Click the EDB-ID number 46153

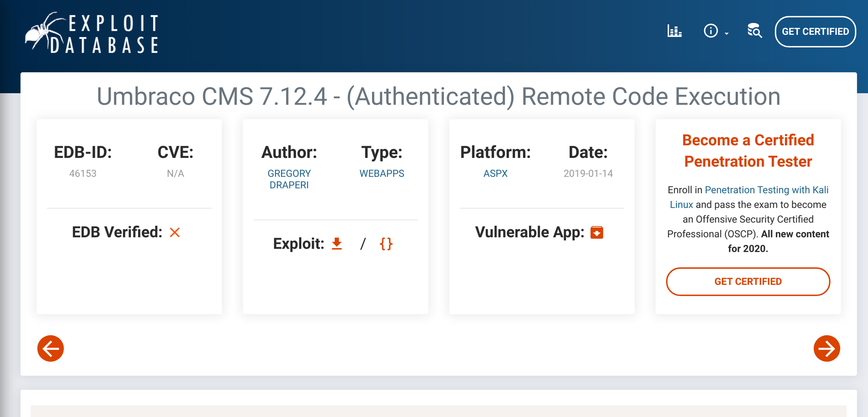tap(82, 174)
